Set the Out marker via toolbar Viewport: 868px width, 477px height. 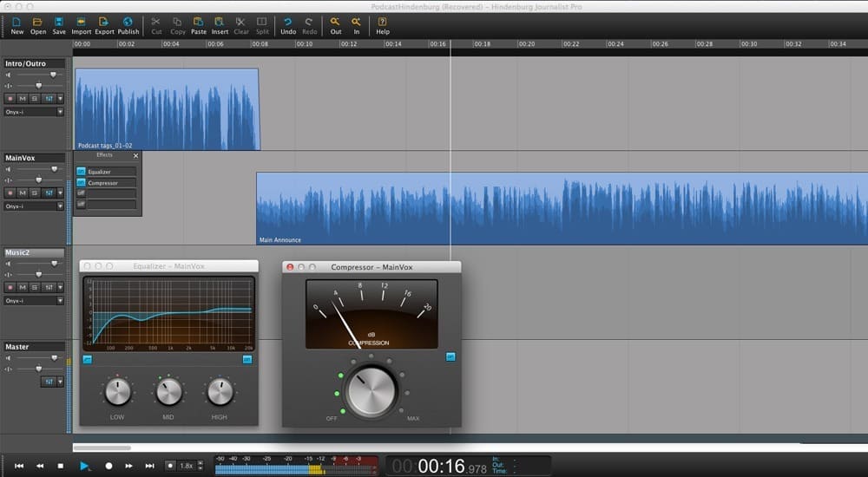click(336, 25)
